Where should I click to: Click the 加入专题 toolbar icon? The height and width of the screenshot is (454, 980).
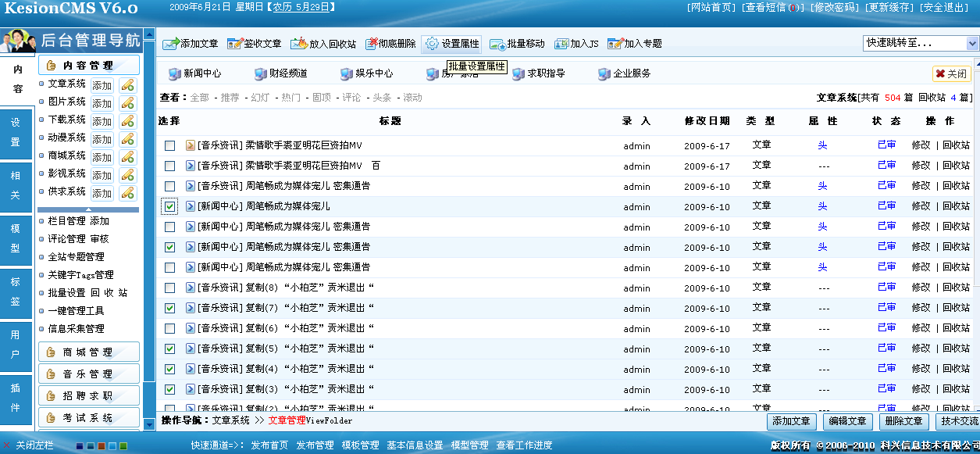point(615,44)
